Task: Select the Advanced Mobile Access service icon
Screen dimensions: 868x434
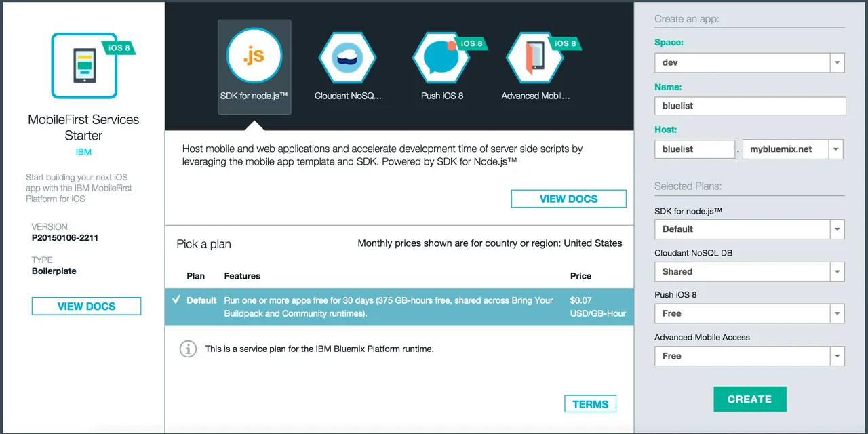Action: [536, 58]
